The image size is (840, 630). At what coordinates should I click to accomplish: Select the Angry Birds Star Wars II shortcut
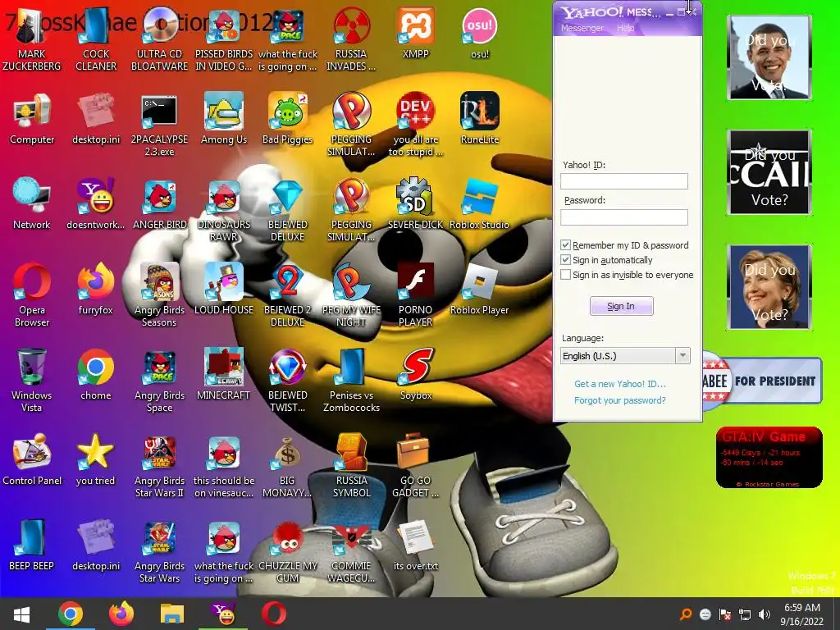tap(160, 466)
